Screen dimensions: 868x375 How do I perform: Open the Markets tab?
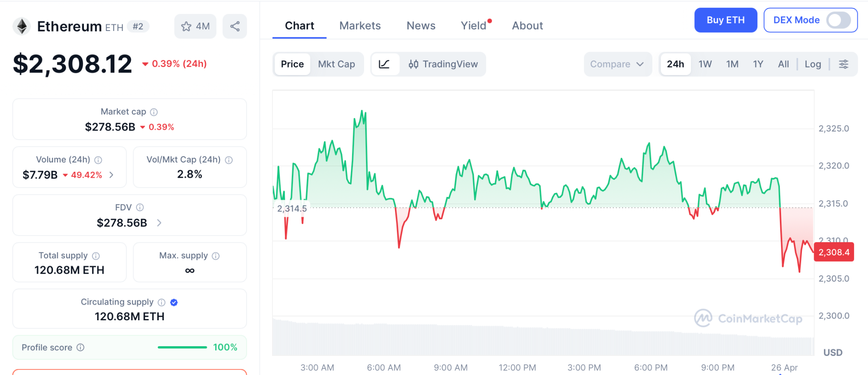click(360, 25)
